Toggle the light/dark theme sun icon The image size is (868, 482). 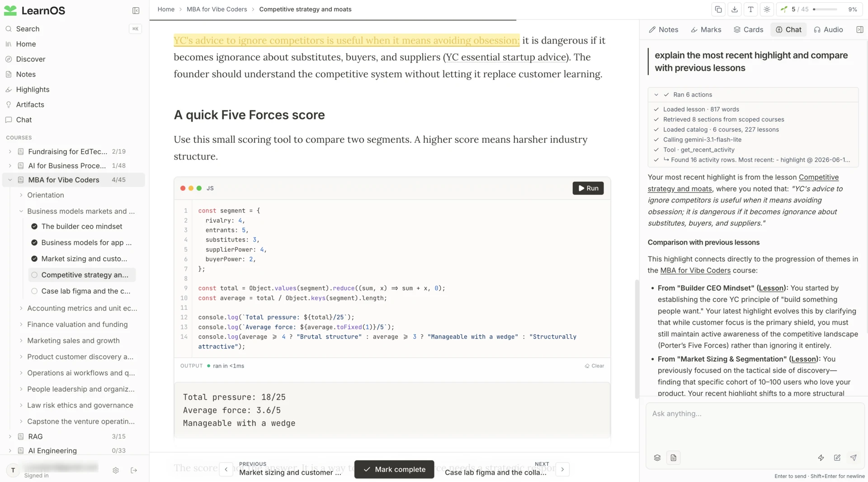767,9
